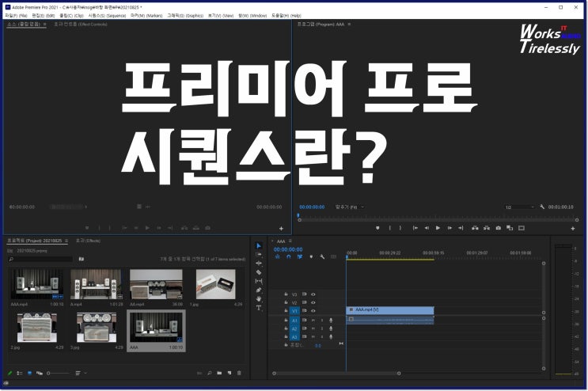
Task: Open Source monitor panel menu
Action: click(x=44, y=24)
